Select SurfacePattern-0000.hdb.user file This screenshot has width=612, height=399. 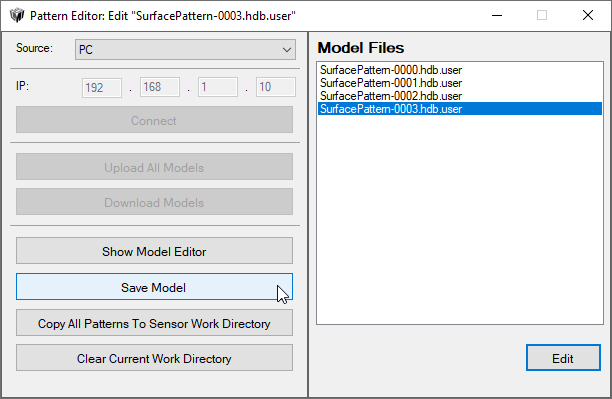391,70
